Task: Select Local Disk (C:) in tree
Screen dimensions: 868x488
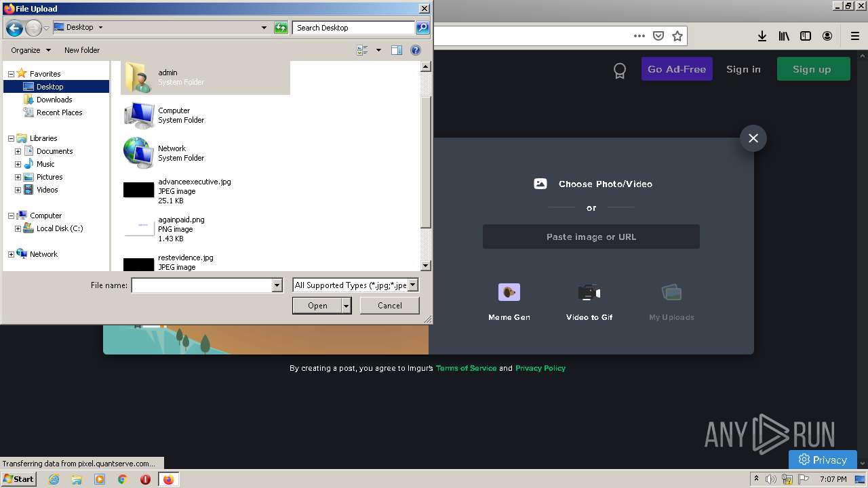Action: (x=60, y=228)
